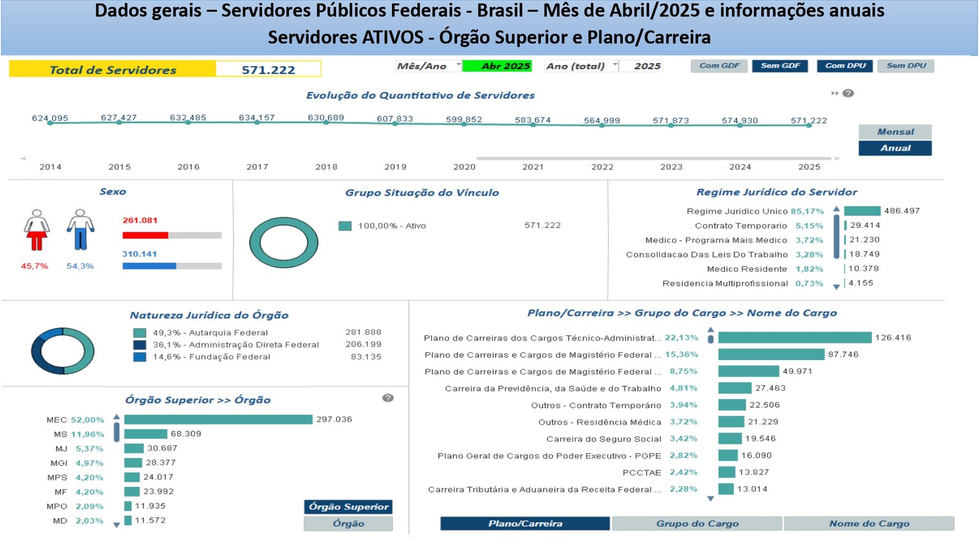Open help icon in Órgão Superior panel

tap(388, 398)
